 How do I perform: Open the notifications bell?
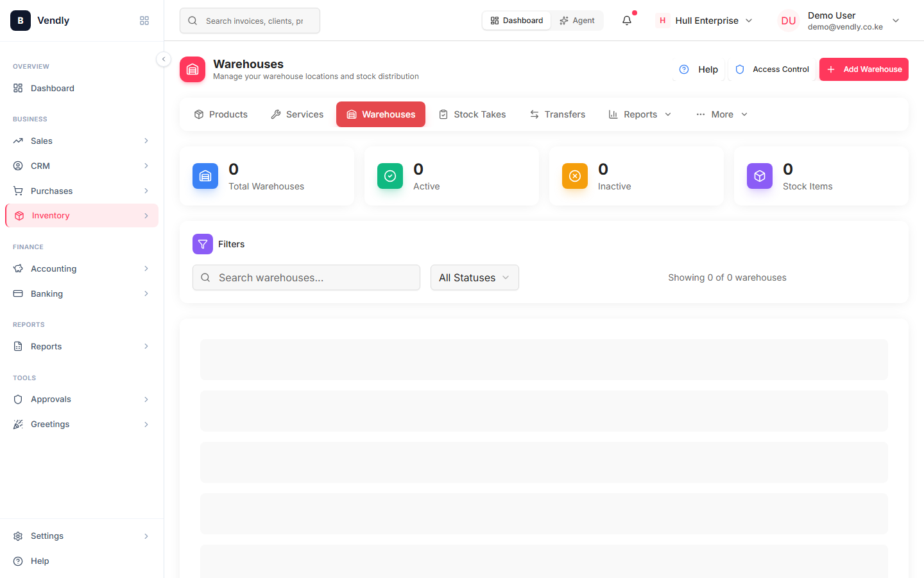[x=627, y=21]
